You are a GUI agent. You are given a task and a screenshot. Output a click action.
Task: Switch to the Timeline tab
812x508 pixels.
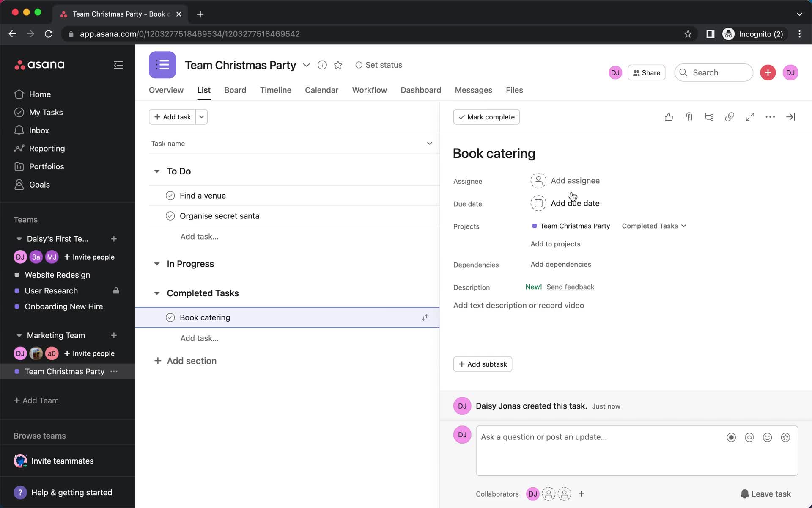tap(275, 90)
